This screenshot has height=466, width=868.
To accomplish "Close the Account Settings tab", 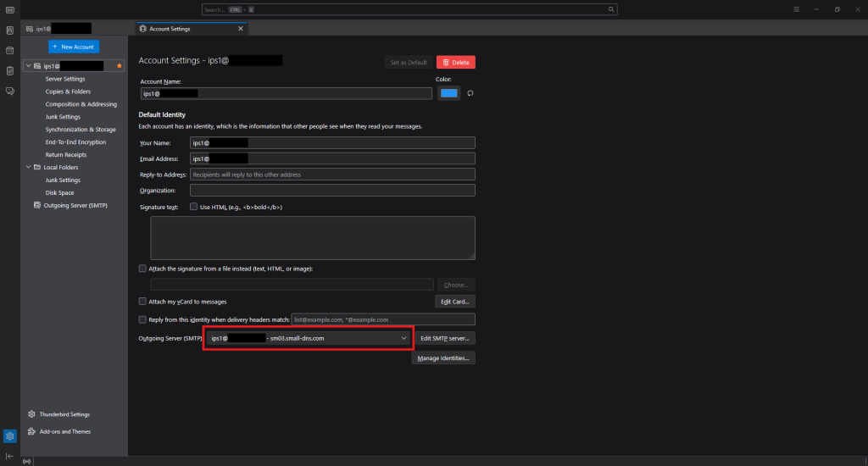I will point(240,29).
